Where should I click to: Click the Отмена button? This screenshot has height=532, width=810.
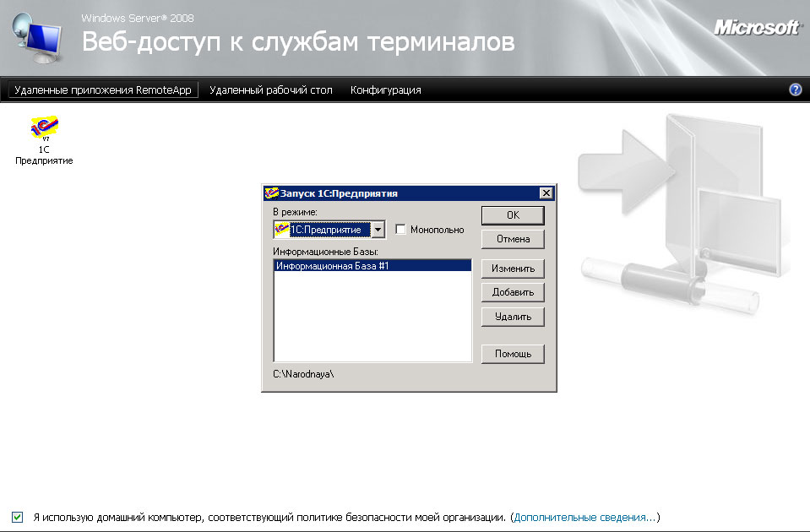pos(513,239)
